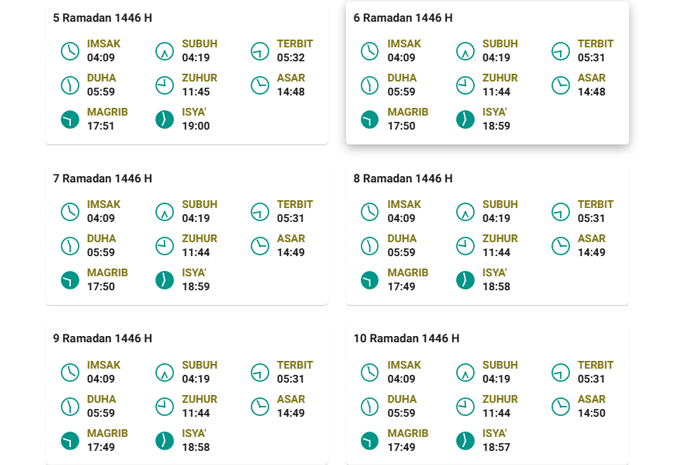The width and height of the screenshot is (700, 465).
Task: Click Isya' time 19:00 on 5 Ramadan
Action: coord(196,126)
